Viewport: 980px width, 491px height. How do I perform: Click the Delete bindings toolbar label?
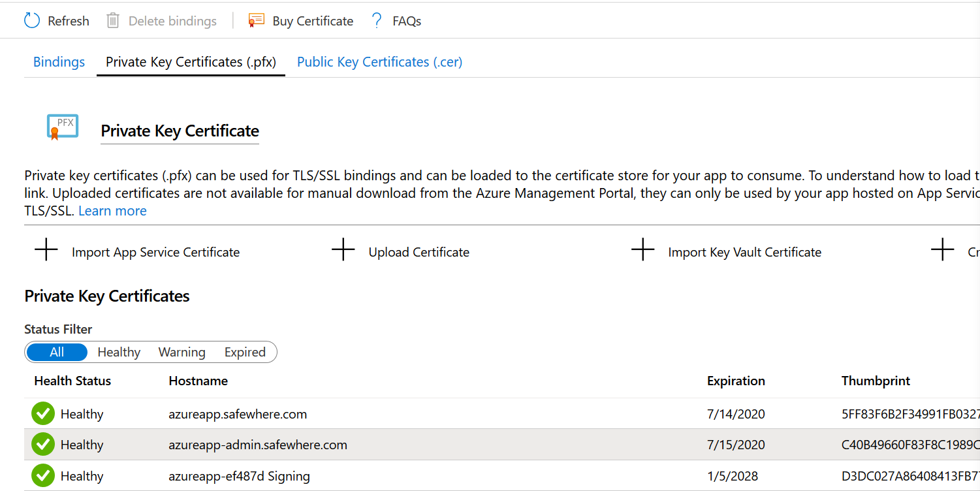point(172,21)
